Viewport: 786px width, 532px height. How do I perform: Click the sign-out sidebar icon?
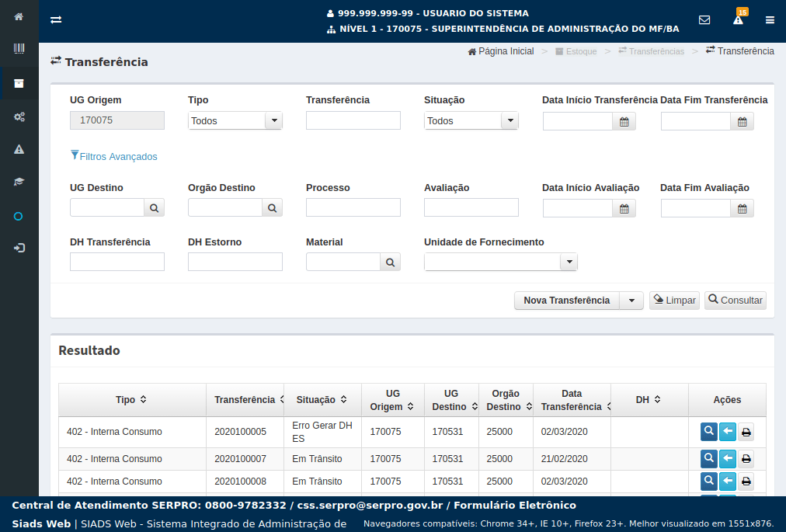19,248
